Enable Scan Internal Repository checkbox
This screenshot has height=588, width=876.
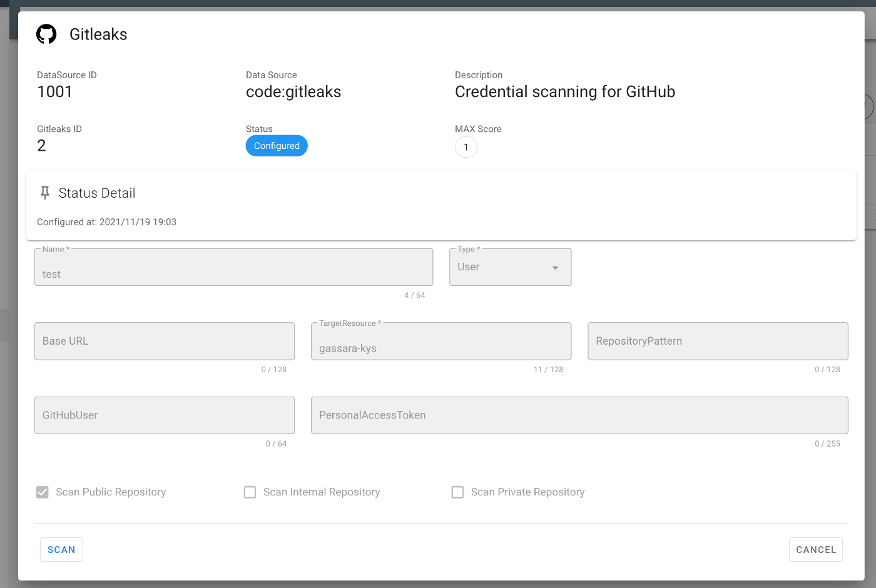[x=250, y=492]
